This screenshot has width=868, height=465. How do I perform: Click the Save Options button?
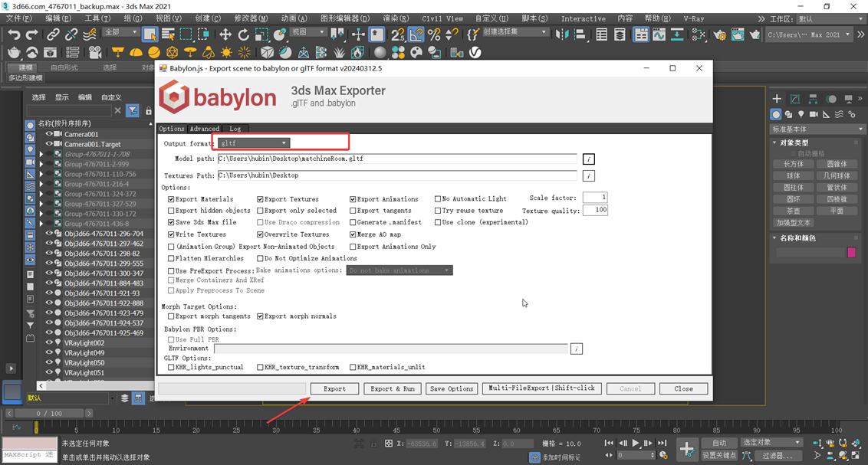coord(452,389)
